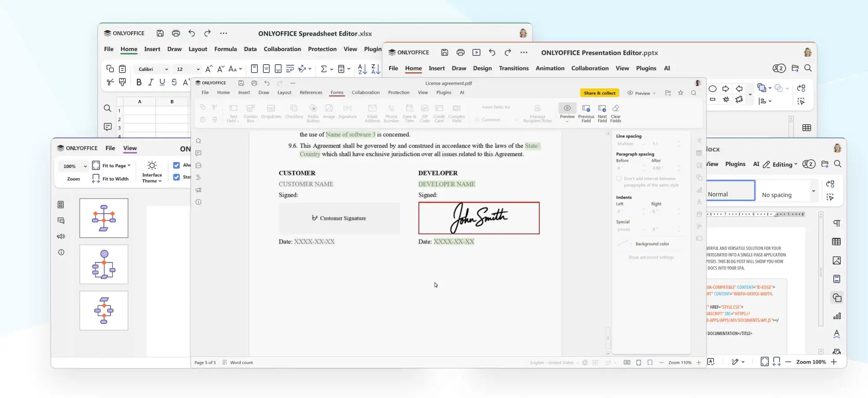Go to Previous Field in PDF editor
This screenshot has height=398, width=868.
click(586, 113)
